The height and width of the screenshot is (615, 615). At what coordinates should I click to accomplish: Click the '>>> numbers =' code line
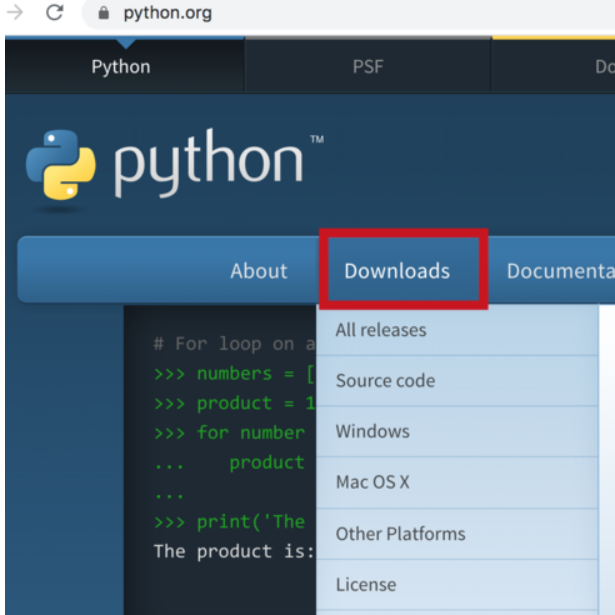[x=235, y=374]
